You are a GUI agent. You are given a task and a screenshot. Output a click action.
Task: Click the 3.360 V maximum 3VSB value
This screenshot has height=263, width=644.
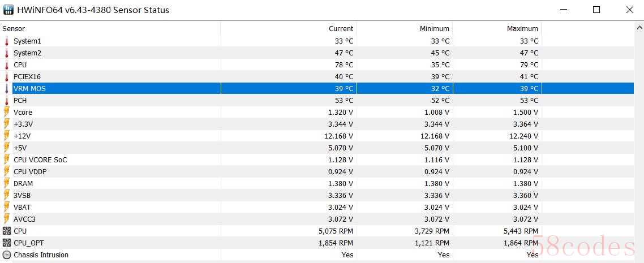(x=526, y=196)
